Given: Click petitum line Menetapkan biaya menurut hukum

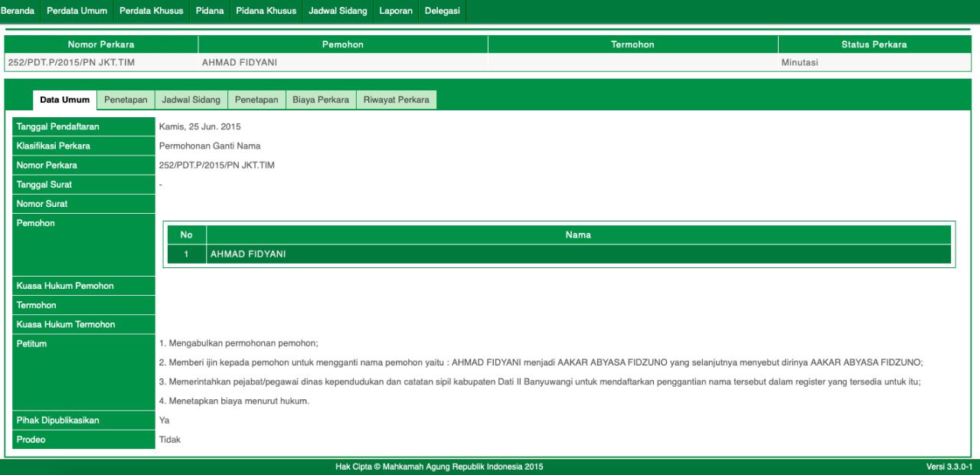Looking at the screenshot, I should click(x=234, y=401).
